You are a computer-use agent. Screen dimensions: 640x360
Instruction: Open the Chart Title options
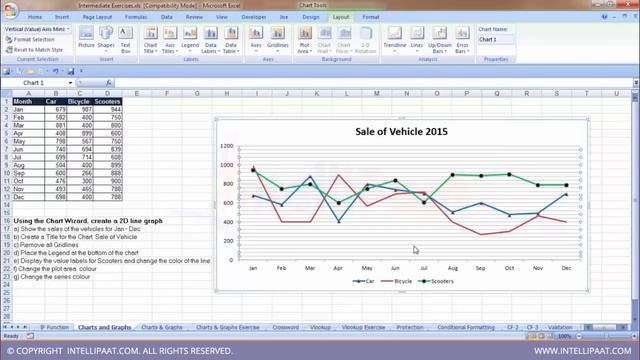pyautogui.click(x=151, y=40)
